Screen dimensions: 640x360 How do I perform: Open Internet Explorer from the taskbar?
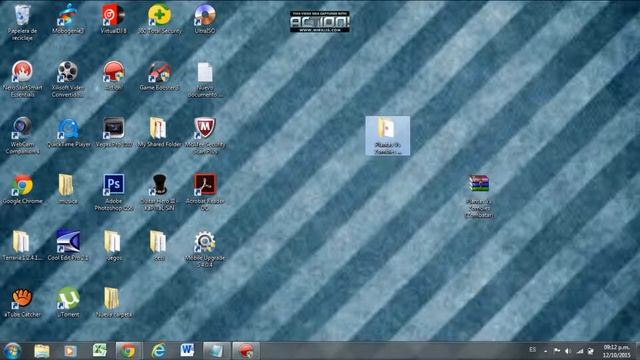point(158,351)
